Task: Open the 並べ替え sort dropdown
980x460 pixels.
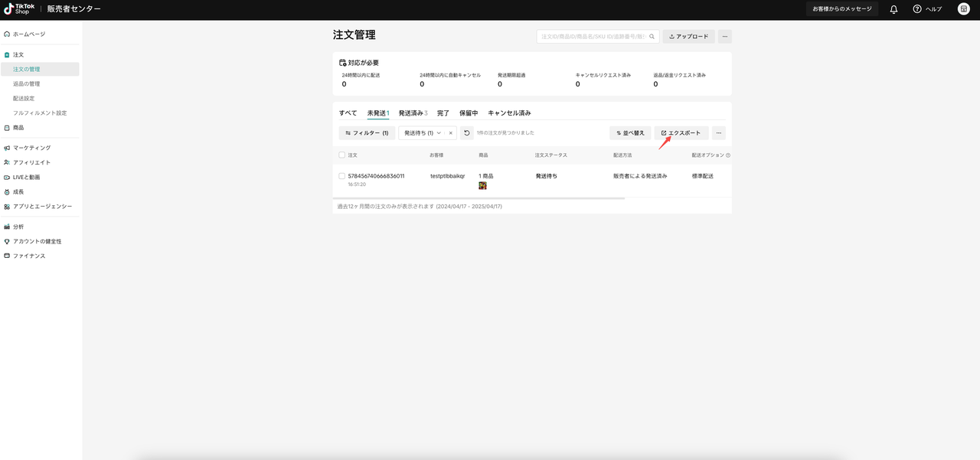Action: pyautogui.click(x=630, y=133)
